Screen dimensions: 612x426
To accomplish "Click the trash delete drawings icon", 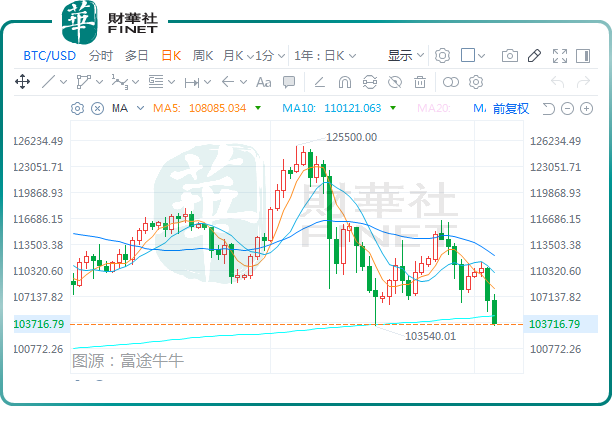I will tap(421, 82).
